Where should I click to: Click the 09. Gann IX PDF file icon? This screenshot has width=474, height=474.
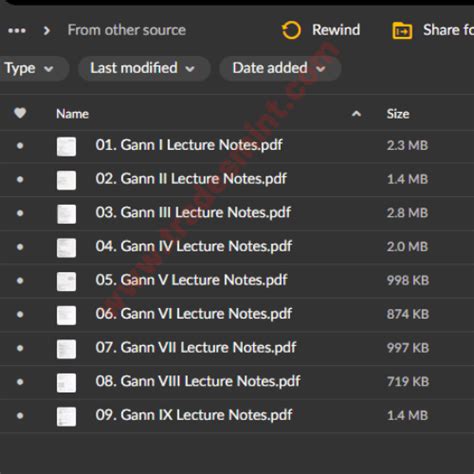[x=66, y=417]
